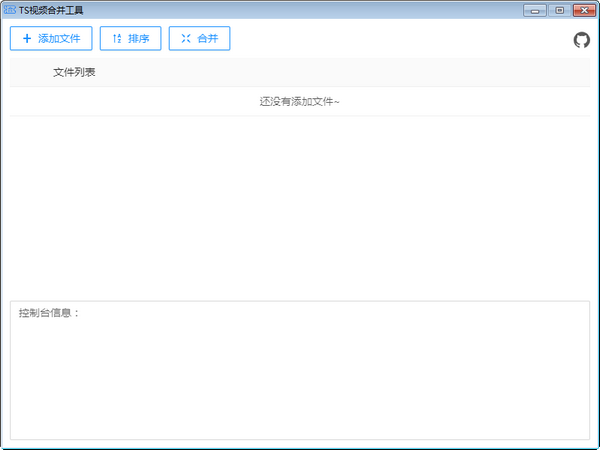Click the sort arrows icon on 排序
The width and height of the screenshot is (600, 450).
pyautogui.click(x=117, y=39)
